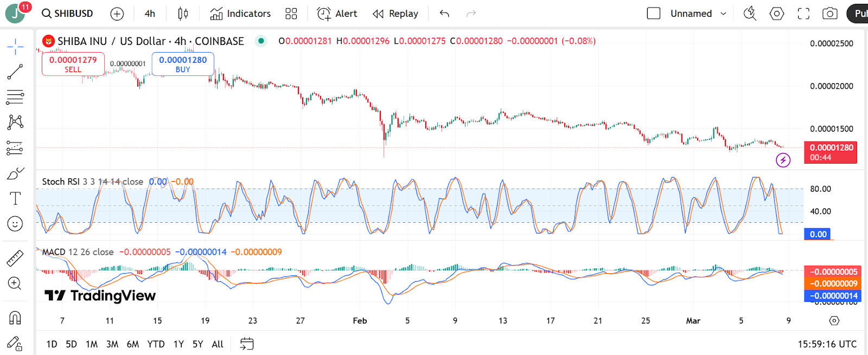
Task: Click the BUY price button
Action: tap(183, 64)
